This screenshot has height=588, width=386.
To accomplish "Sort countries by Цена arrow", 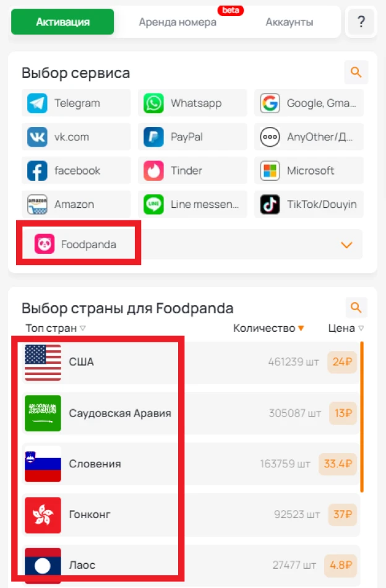I will (361, 328).
